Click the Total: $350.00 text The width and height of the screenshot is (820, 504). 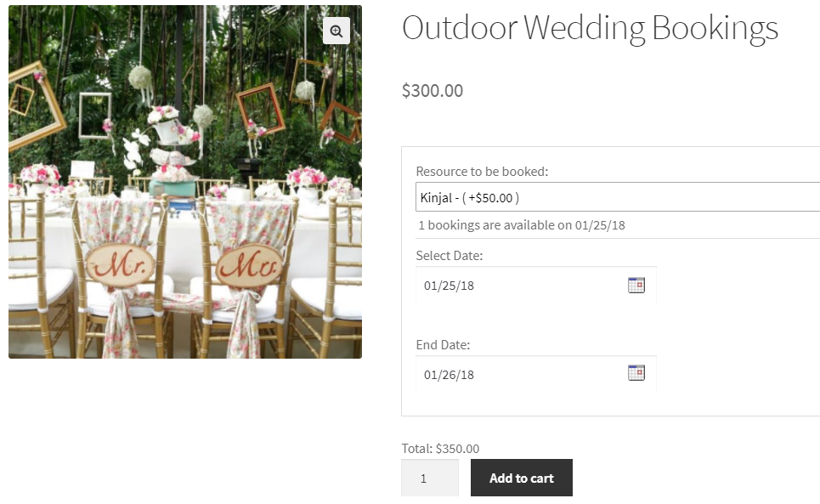[x=440, y=449]
